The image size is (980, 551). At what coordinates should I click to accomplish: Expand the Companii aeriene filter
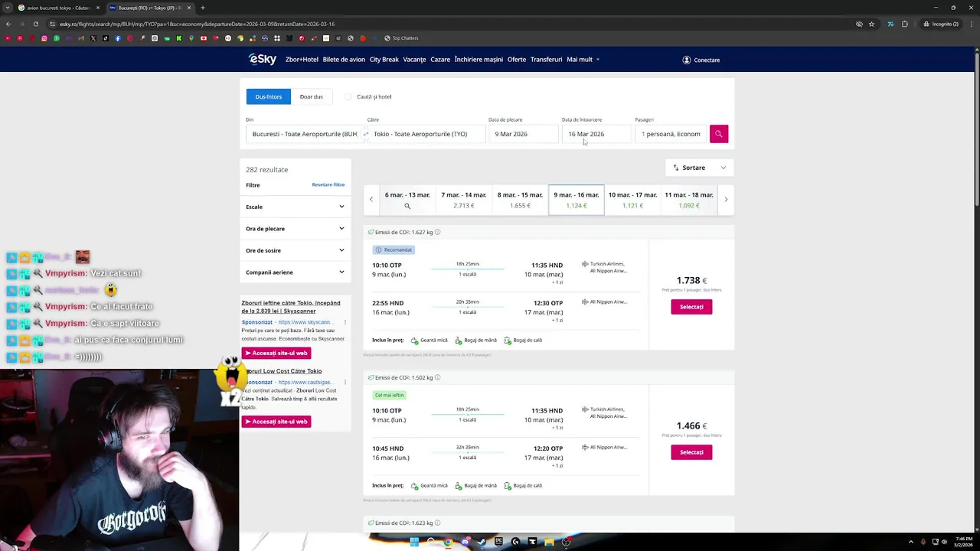295,272
